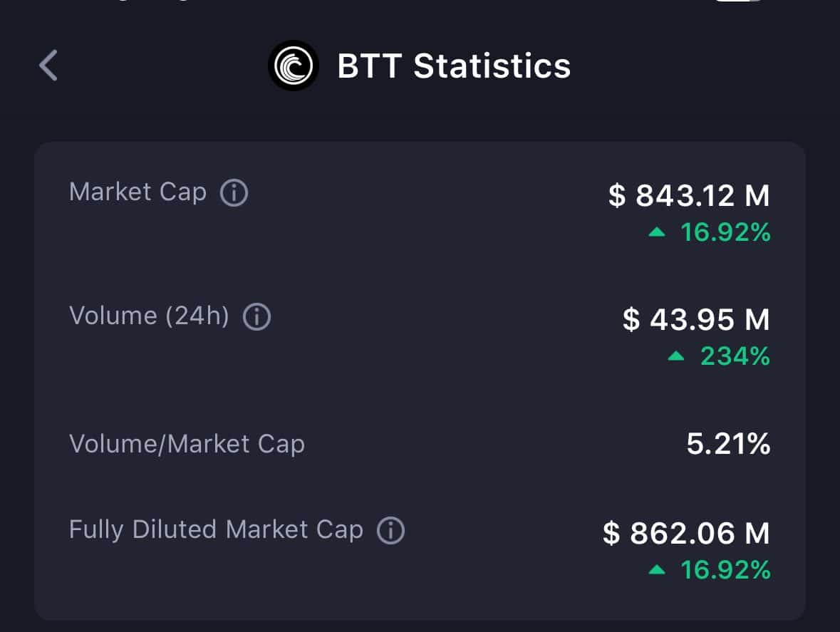The width and height of the screenshot is (840, 632).
Task: Tap the back arrow chevron
Action: pyautogui.click(x=48, y=66)
